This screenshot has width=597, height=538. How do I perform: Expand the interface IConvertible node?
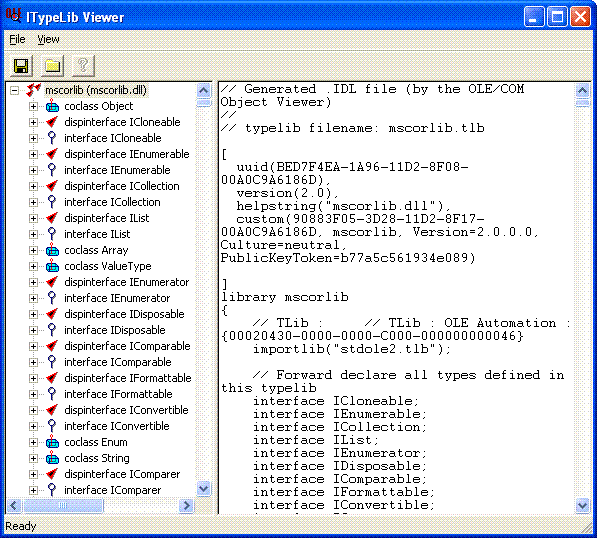tap(33, 426)
